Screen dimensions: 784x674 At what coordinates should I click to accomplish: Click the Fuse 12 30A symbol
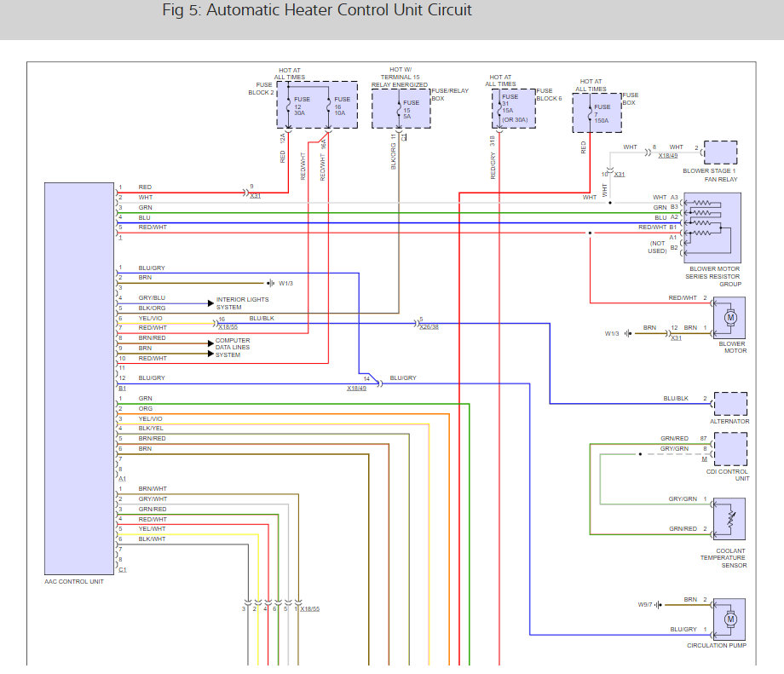coord(289,106)
